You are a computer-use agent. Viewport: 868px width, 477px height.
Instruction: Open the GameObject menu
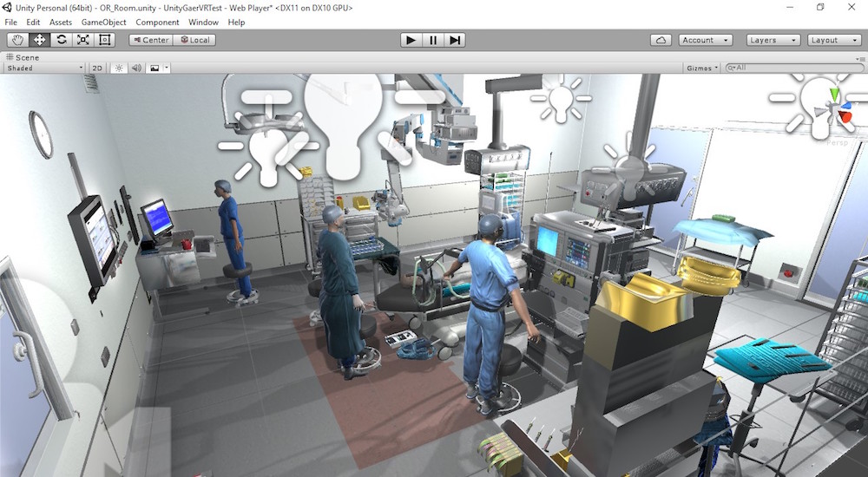(103, 22)
